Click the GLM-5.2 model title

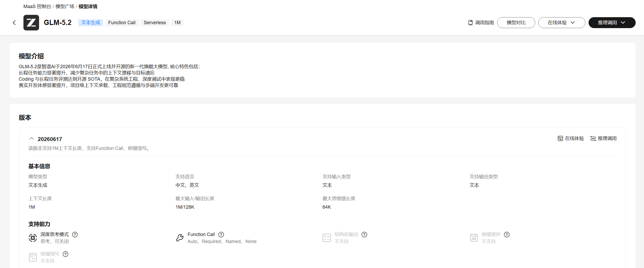tap(58, 23)
